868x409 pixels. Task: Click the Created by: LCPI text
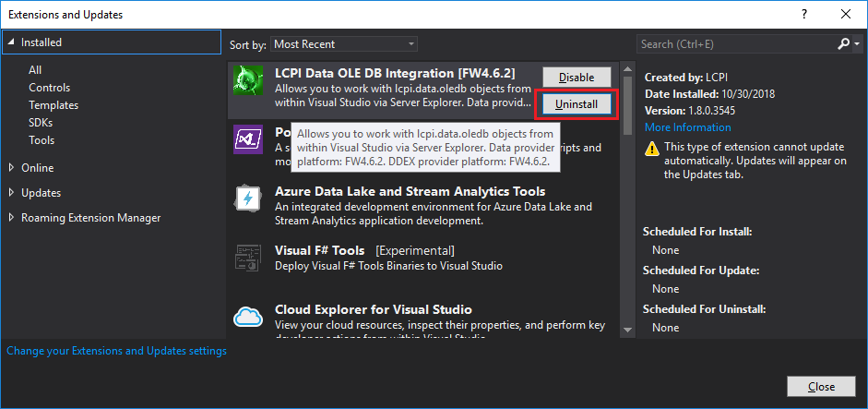click(687, 78)
